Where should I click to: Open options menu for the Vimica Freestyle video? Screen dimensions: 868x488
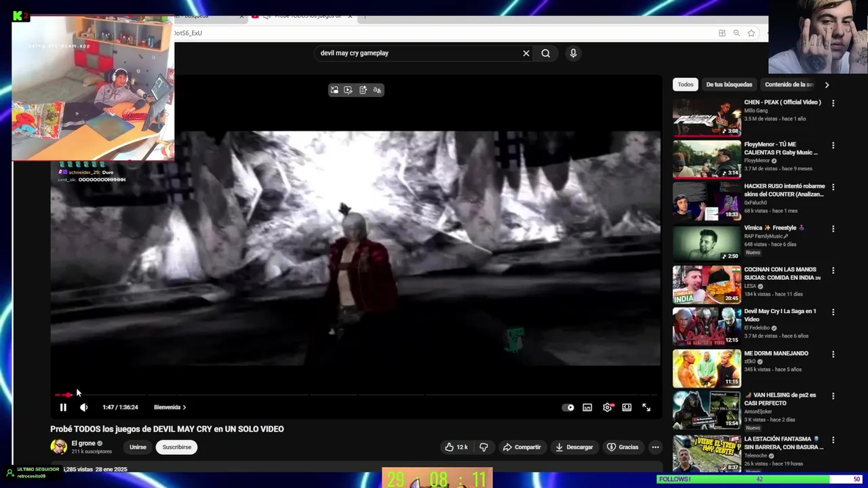tap(833, 228)
